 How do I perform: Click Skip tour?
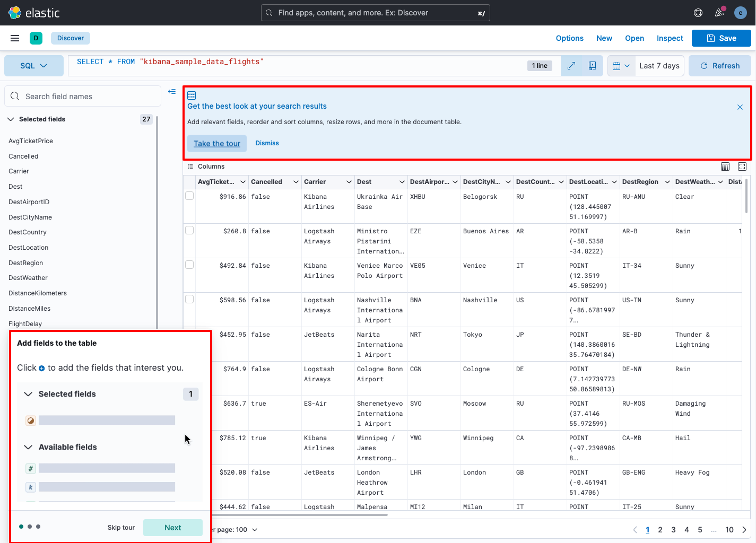point(121,528)
